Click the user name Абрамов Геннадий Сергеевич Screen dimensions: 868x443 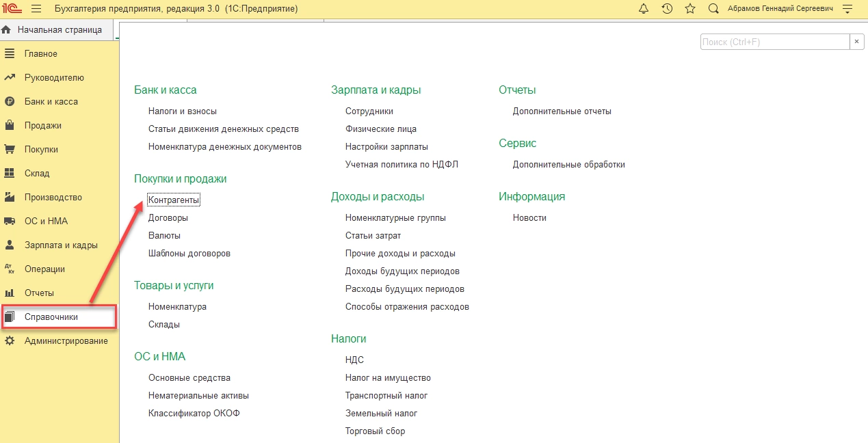click(780, 9)
